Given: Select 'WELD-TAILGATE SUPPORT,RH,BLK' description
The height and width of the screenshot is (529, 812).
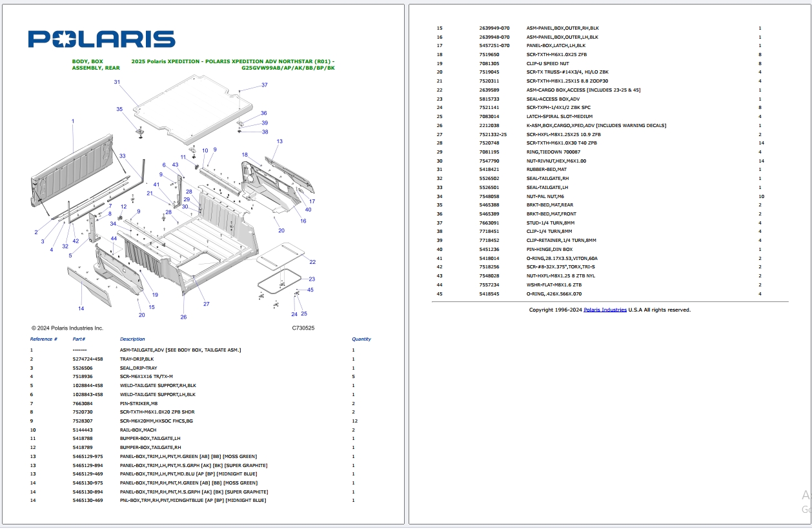Looking at the screenshot, I should click(157, 385).
